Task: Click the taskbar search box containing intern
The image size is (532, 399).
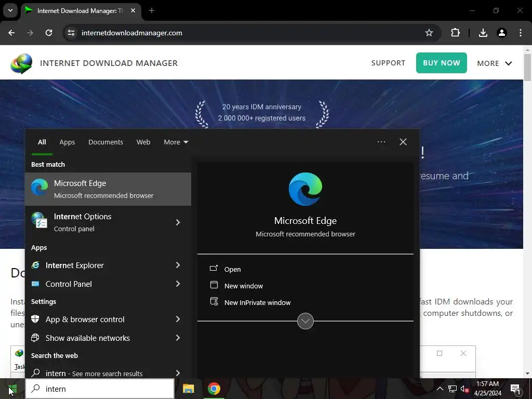Action: click(x=100, y=389)
